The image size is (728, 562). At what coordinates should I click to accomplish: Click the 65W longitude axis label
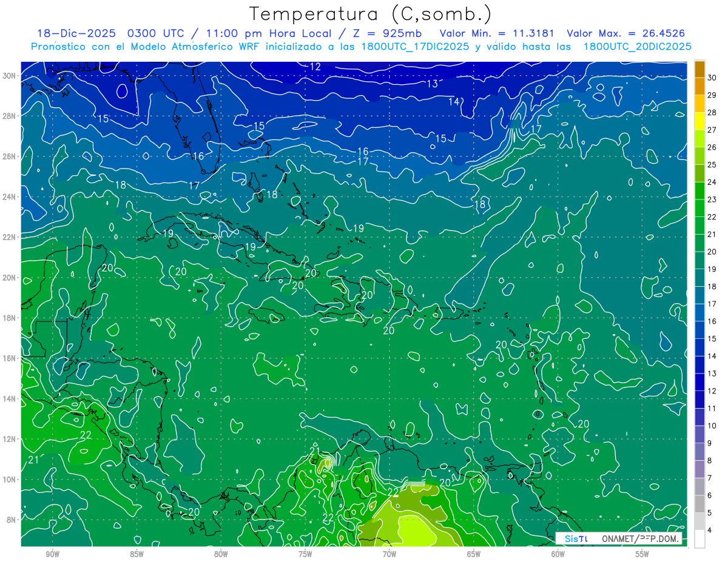(474, 554)
